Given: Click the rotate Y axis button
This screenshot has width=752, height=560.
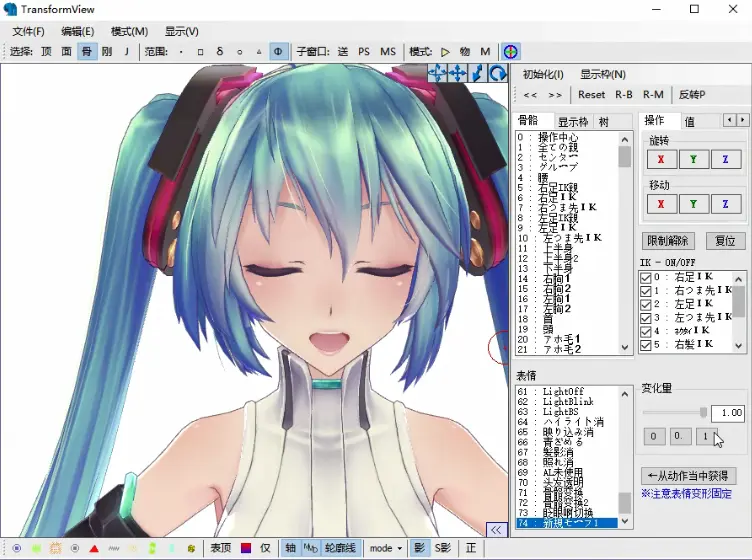Looking at the screenshot, I should tap(693, 160).
